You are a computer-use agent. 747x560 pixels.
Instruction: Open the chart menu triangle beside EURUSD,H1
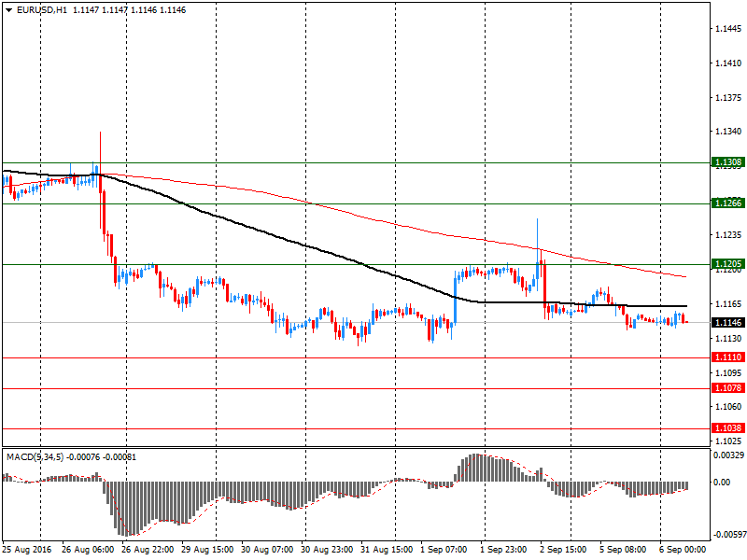click(x=8, y=10)
